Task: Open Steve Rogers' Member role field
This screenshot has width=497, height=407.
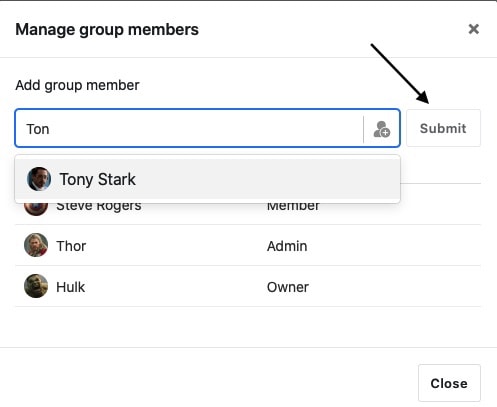Action: tap(293, 207)
